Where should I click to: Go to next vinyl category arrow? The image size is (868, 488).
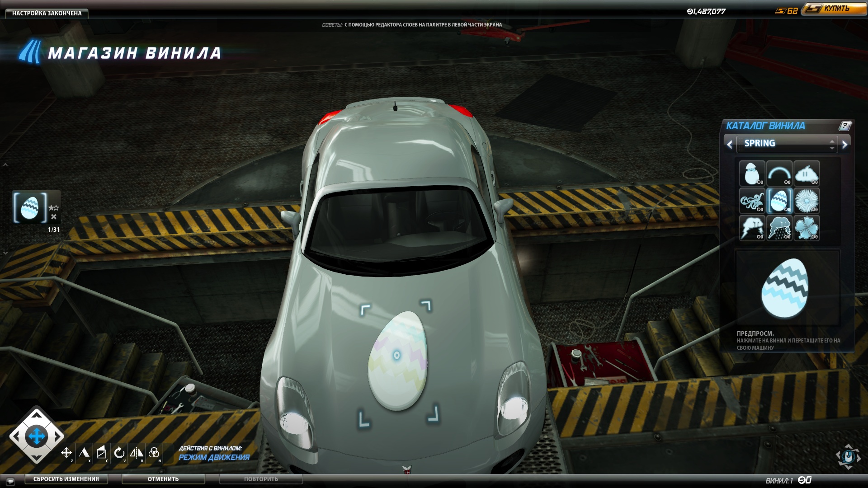click(844, 145)
